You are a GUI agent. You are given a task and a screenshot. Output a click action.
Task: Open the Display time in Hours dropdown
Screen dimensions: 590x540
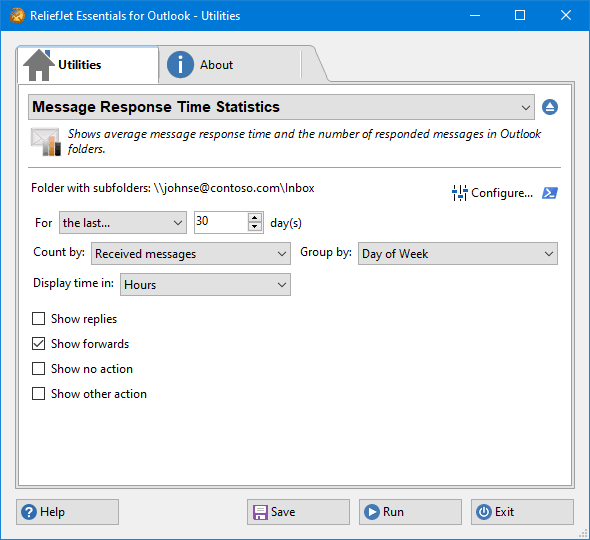[x=205, y=284]
